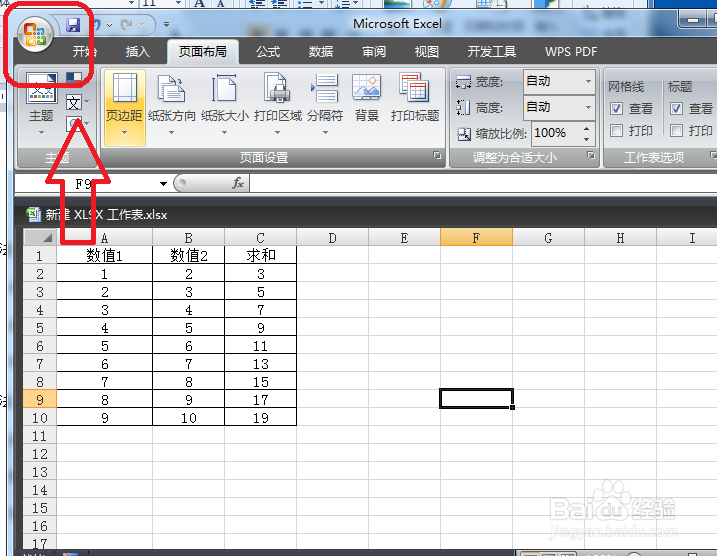This screenshot has width=717, height=556.
Task: Select the active cell F9
Action: 476,399
